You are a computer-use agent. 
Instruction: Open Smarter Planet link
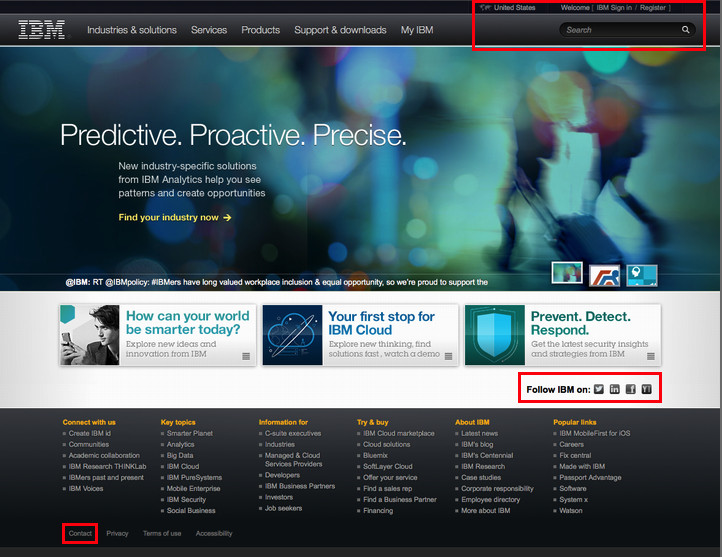[190, 433]
